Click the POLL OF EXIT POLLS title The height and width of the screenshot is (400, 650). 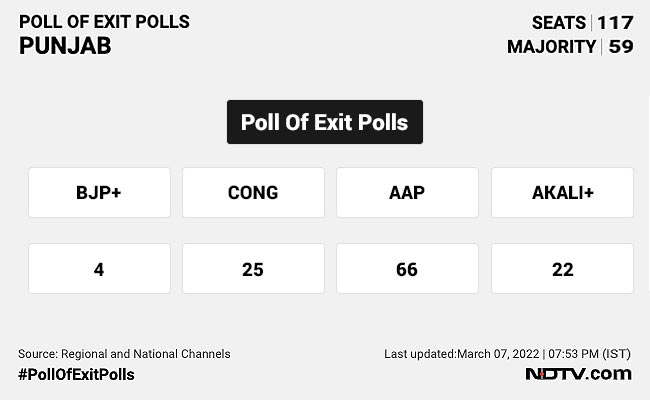coord(104,22)
